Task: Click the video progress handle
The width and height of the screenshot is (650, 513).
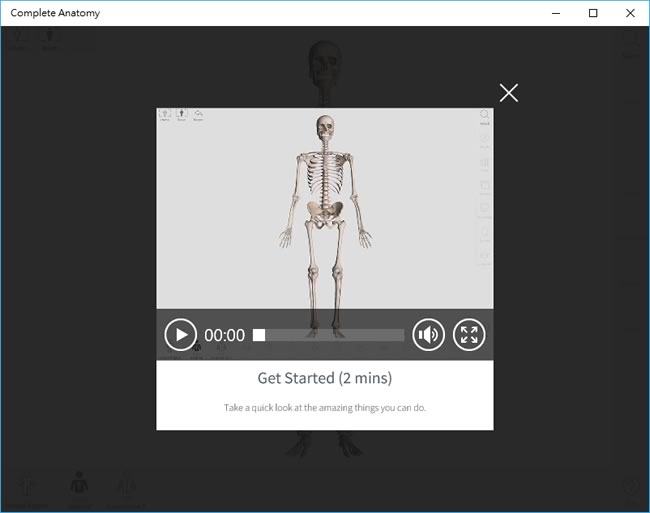Action: pyautogui.click(x=259, y=335)
